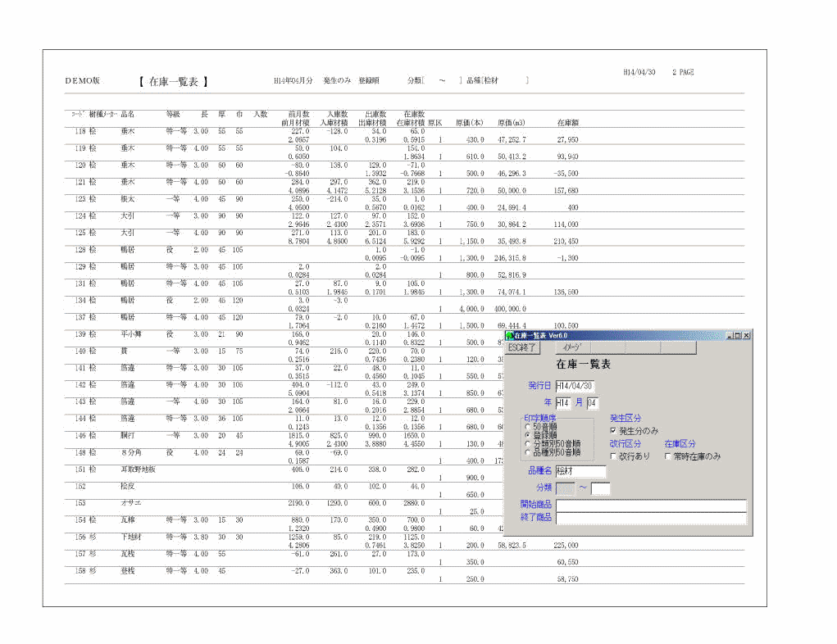Click the 胴打 product name
837x644 pixels.
tap(128, 436)
